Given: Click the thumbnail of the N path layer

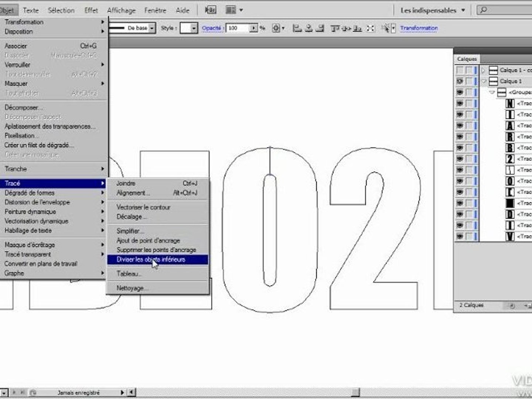Looking at the screenshot, I should pos(510,103).
